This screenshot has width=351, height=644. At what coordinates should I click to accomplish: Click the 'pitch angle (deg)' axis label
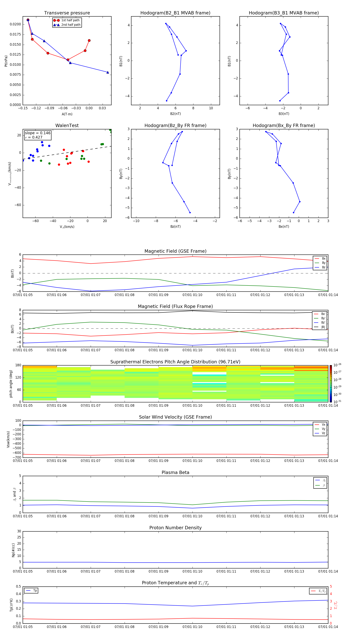(11, 384)
